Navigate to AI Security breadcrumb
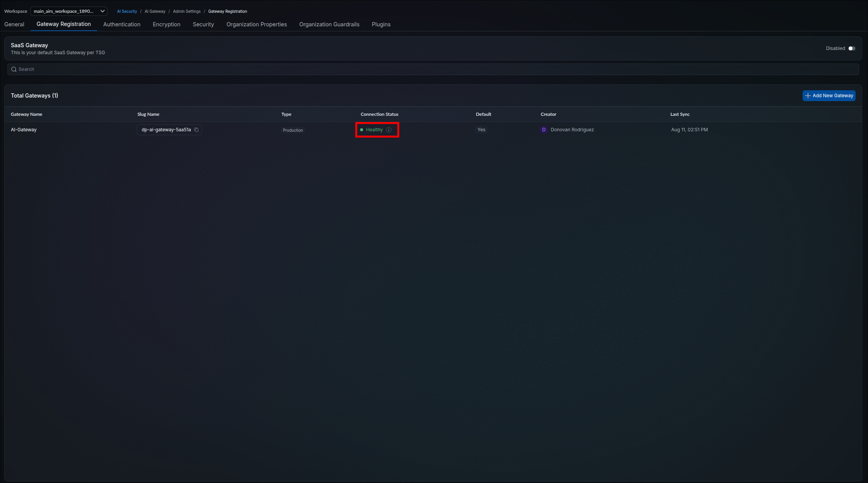The width and height of the screenshot is (868, 483). (x=127, y=11)
